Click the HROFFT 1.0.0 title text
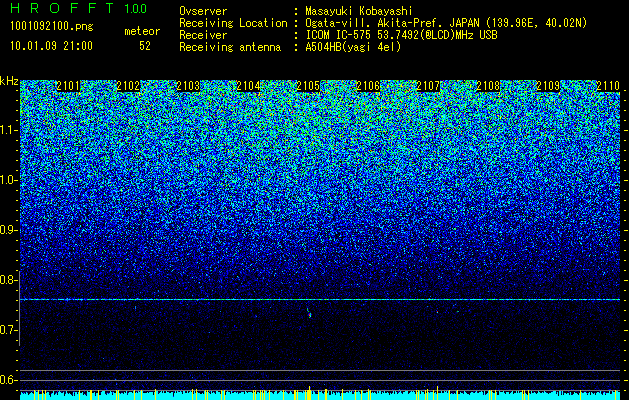Screen dimensions: 629x400 (x=79, y=8)
